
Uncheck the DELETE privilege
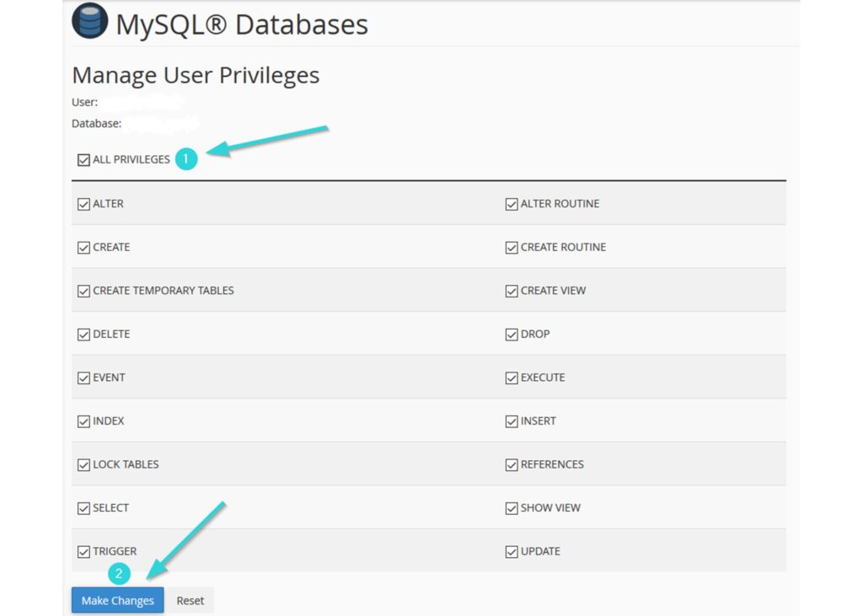click(83, 335)
